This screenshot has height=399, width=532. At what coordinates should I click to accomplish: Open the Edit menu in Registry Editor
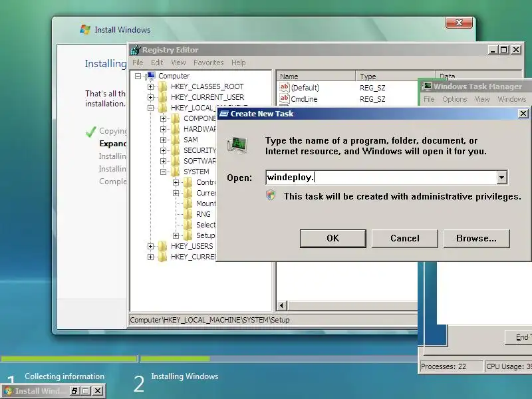157,63
